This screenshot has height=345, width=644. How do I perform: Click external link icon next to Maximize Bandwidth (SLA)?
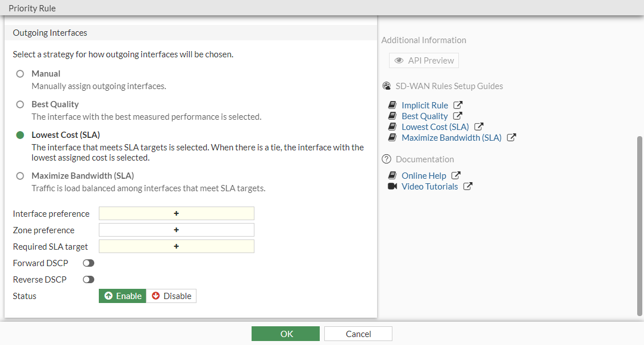(511, 138)
